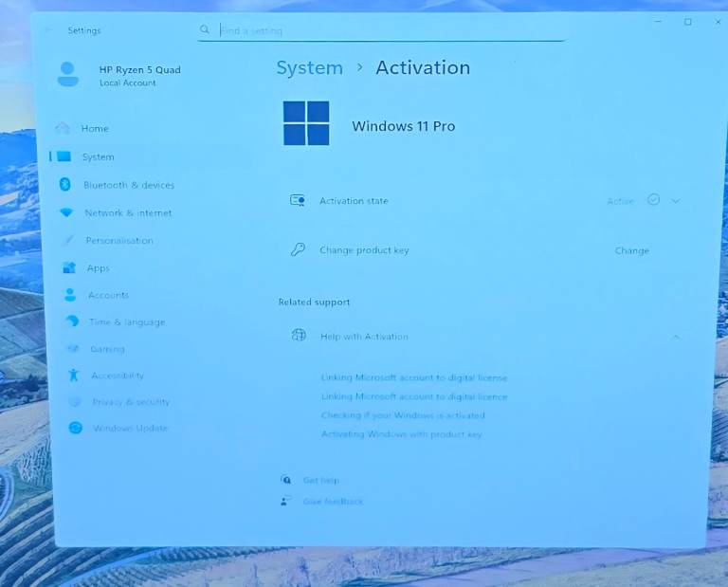Click the Get help icon

click(x=285, y=480)
